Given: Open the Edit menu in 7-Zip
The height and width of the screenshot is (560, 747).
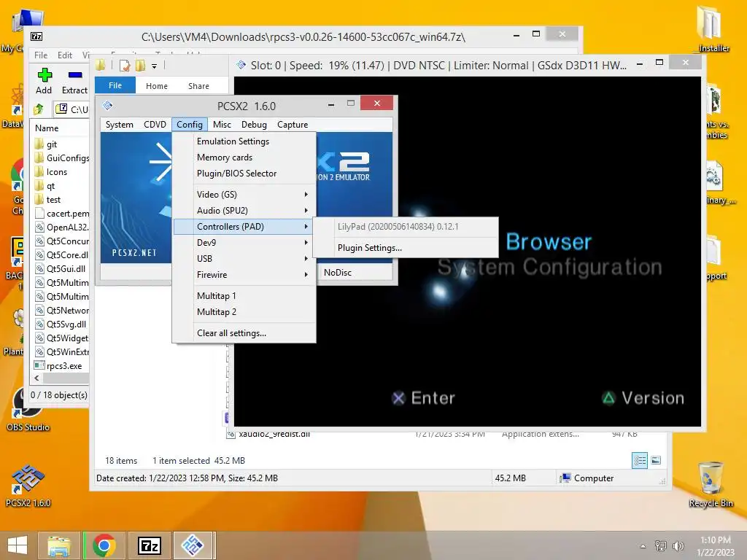Looking at the screenshot, I should 65,55.
